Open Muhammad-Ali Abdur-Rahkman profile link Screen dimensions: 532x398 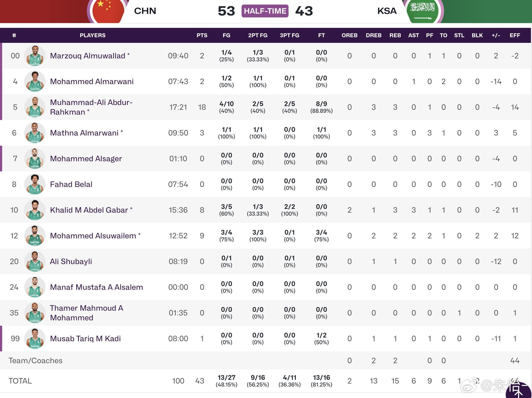91,107
